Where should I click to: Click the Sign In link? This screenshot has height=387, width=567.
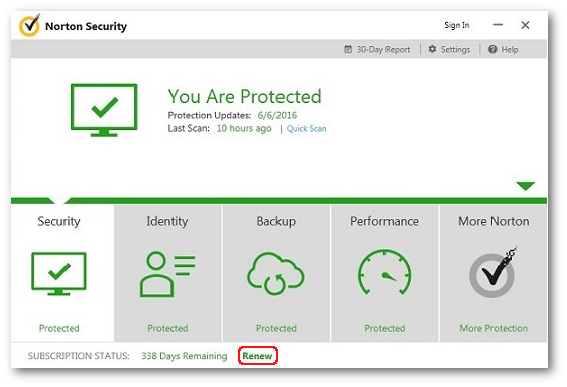click(457, 25)
